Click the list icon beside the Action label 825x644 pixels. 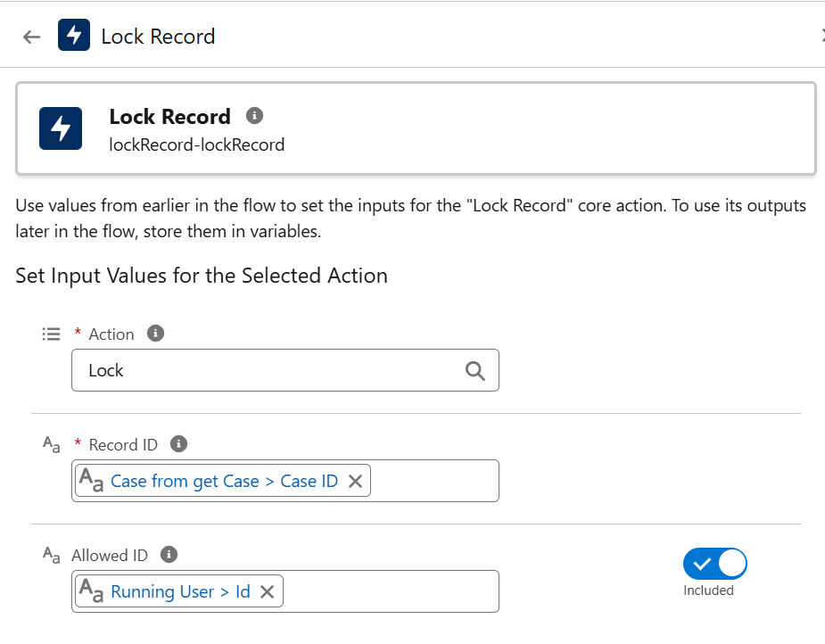[x=51, y=334]
